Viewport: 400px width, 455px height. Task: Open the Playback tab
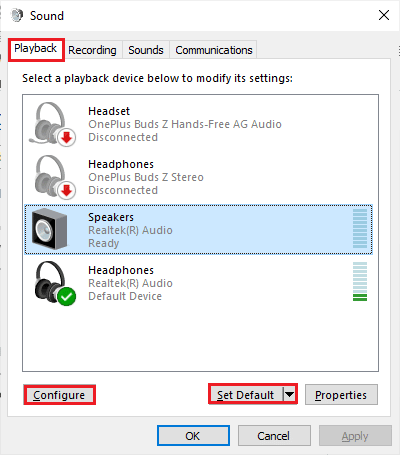[x=36, y=49]
